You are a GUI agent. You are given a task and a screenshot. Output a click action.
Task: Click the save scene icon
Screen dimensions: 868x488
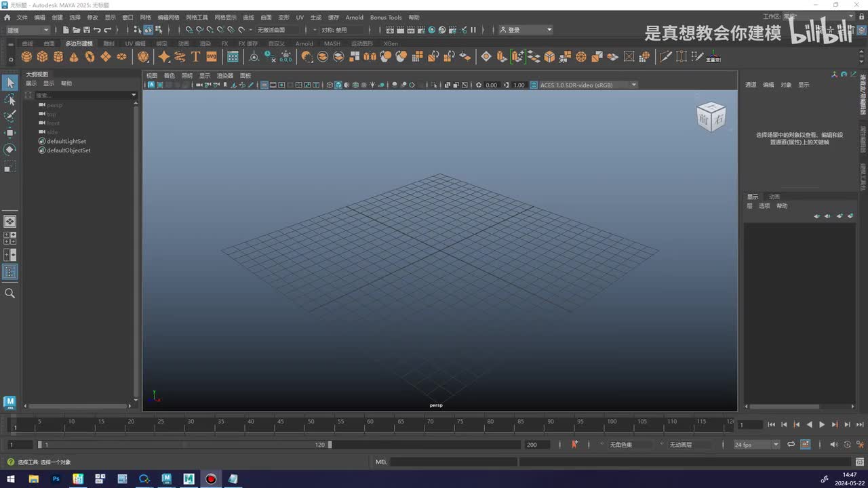[86, 30]
